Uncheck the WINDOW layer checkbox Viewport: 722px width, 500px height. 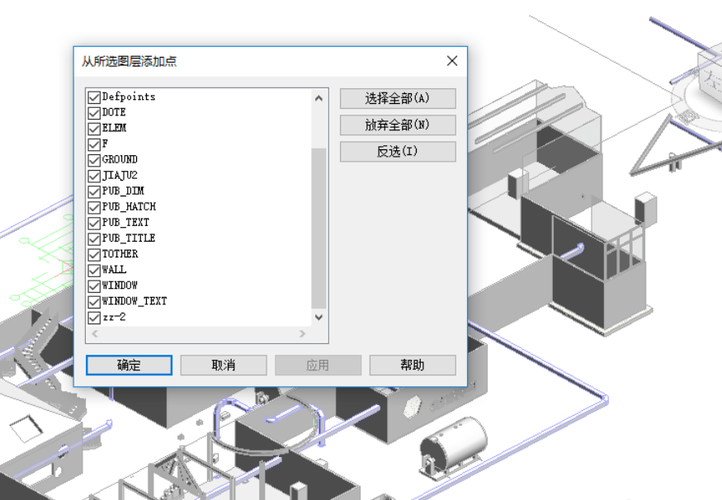point(94,286)
